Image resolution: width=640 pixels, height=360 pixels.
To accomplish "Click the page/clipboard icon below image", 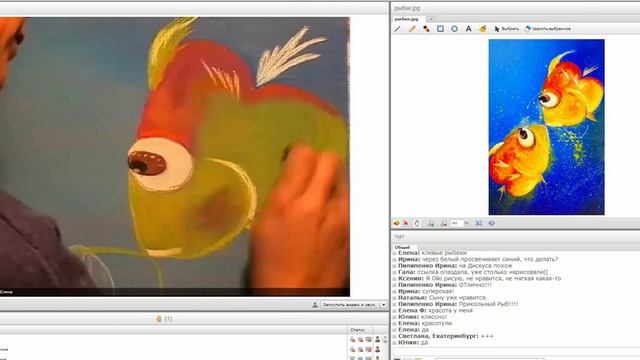I will coord(417,223).
